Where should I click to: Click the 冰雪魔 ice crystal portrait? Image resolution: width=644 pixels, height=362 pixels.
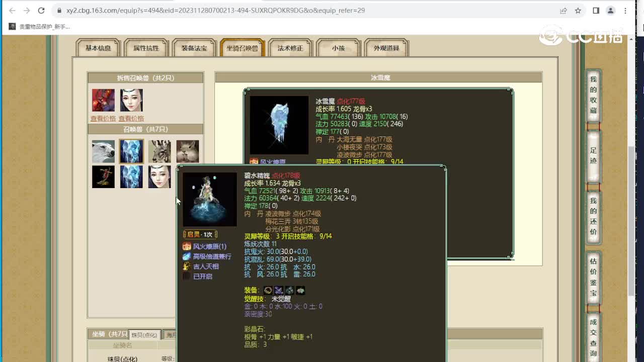(x=279, y=125)
